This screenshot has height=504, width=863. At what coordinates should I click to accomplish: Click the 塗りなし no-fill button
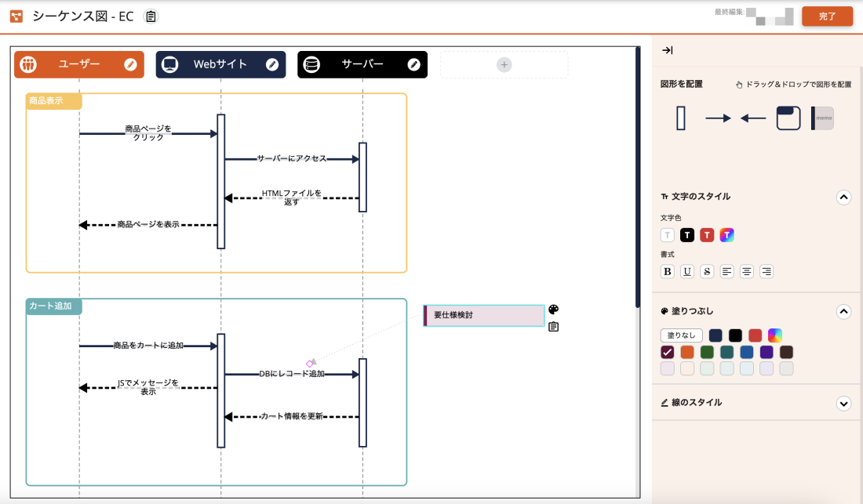(681, 335)
